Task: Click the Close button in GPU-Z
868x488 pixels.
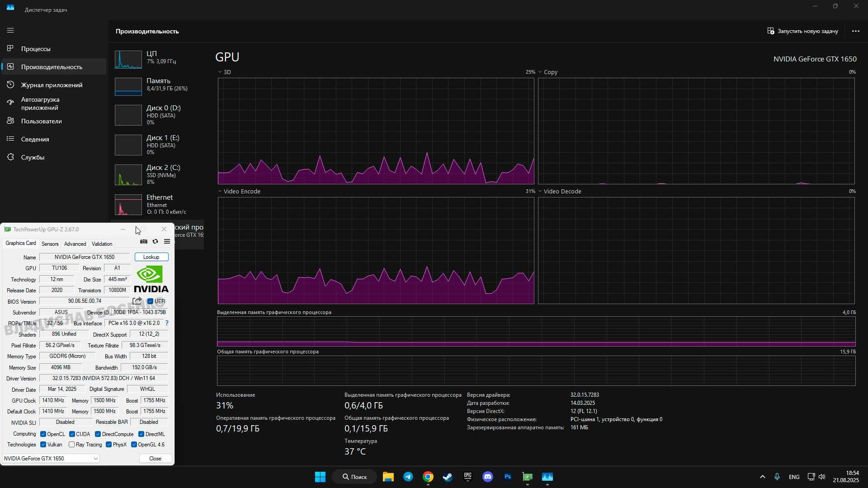Action: tap(155, 459)
